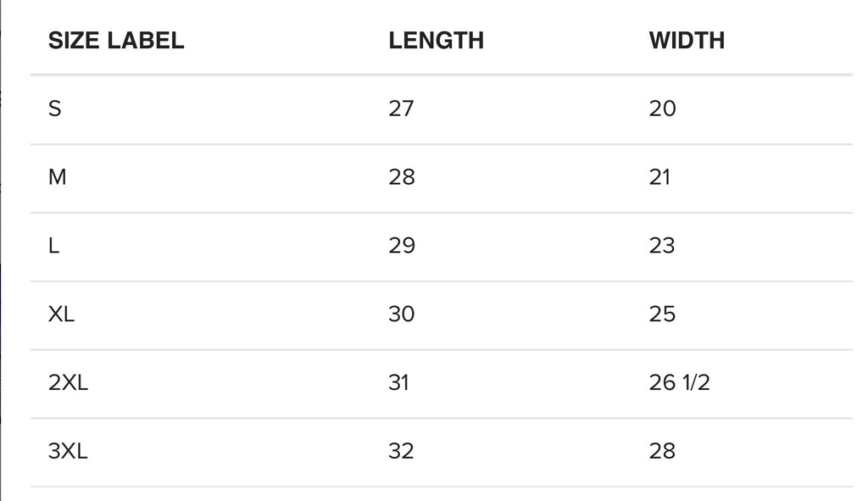Click length value 27 for size S

(402, 109)
